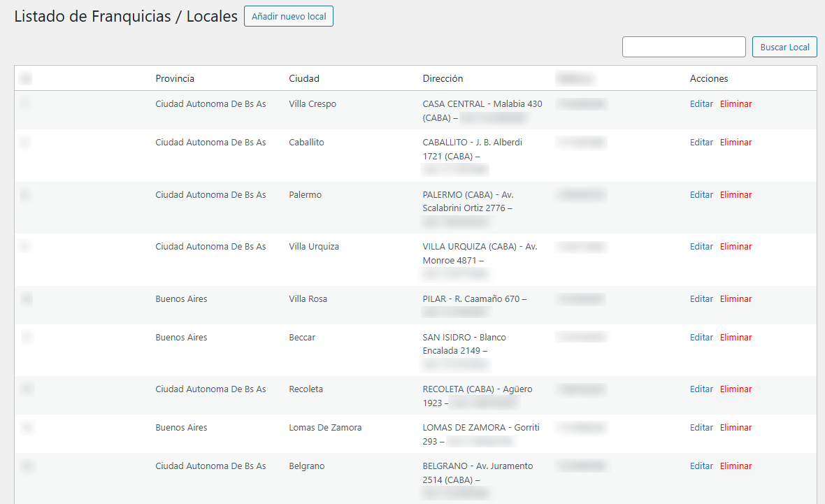Viewport: 825px width, 504px height.
Task: Delete the Villa Crespo location
Action: [736, 104]
